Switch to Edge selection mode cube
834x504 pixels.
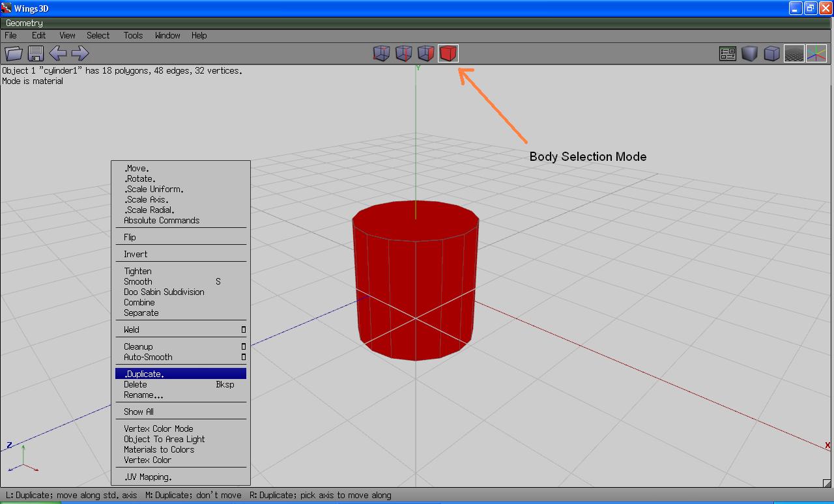pos(404,53)
